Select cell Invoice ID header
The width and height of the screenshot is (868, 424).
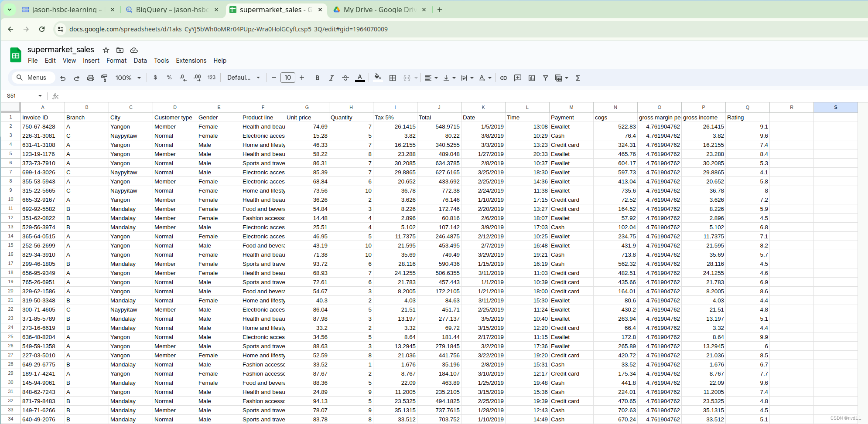click(x=43, y=117)
